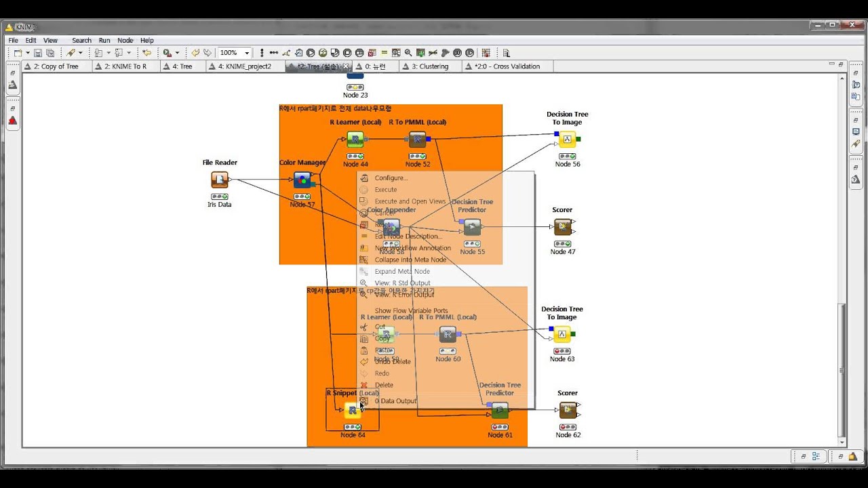
Task: Switch to the 2: Copy of Tree tab
Action: point(56,66)
